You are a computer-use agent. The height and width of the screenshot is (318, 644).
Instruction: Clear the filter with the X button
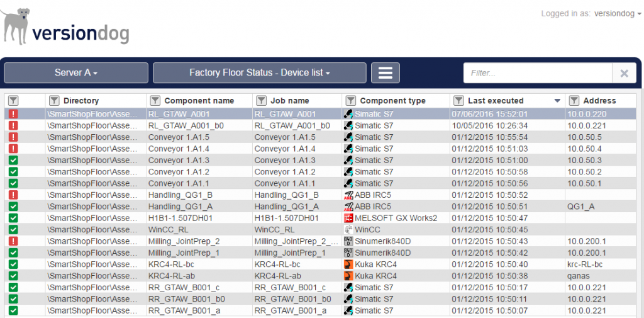tap(625, 73)
